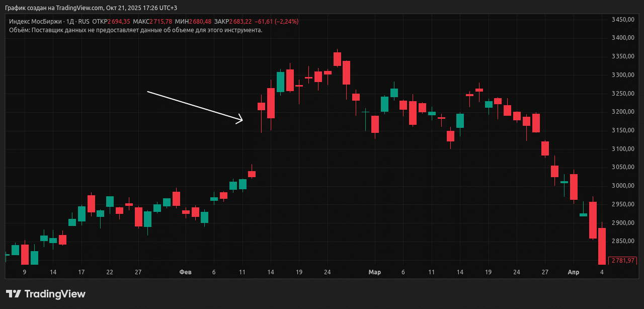This screenshot has height=309, width=644.
Task: Click the Объём data notice line
Action: point(135,30)
